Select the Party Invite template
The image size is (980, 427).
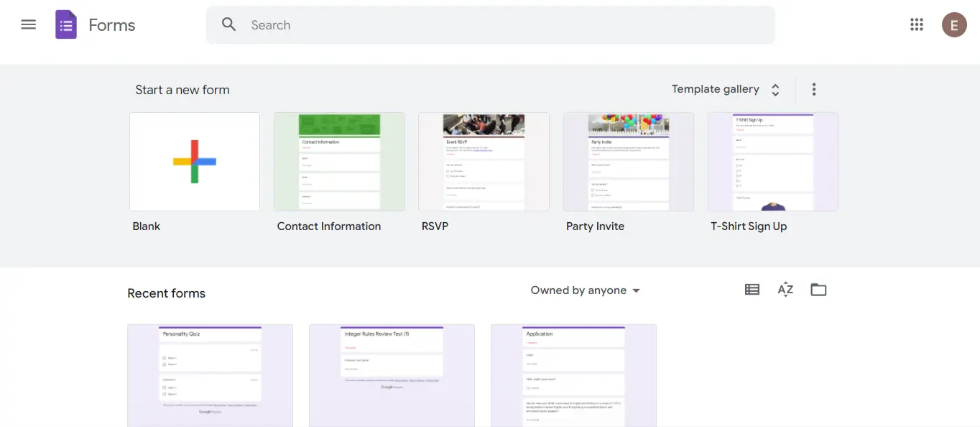pyautogui.click(x=628, y=162)
